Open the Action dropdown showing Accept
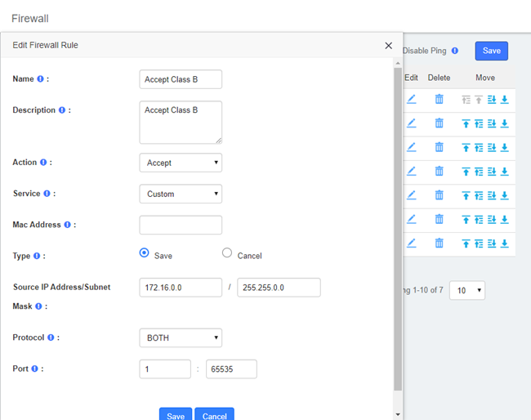The height and width of the screenshot is (420, 531). coord(181,163)
